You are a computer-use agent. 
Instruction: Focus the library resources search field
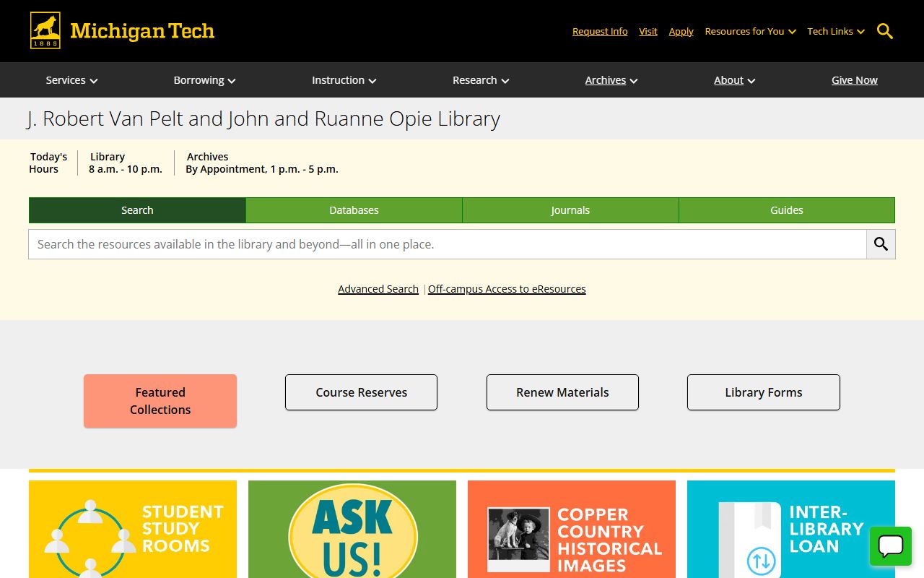pos(448,244)
